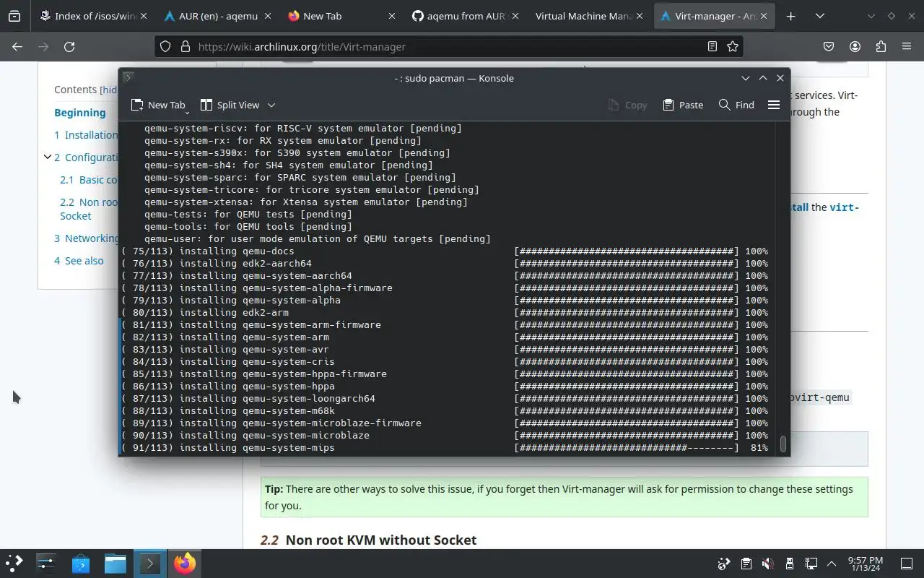Jump to '1 Installation' in the contents
Screen dimensions: 924x578
point(86,134)
